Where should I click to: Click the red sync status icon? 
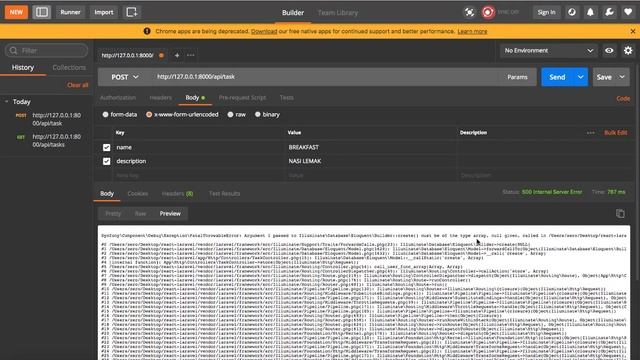(x=487, y=12)
